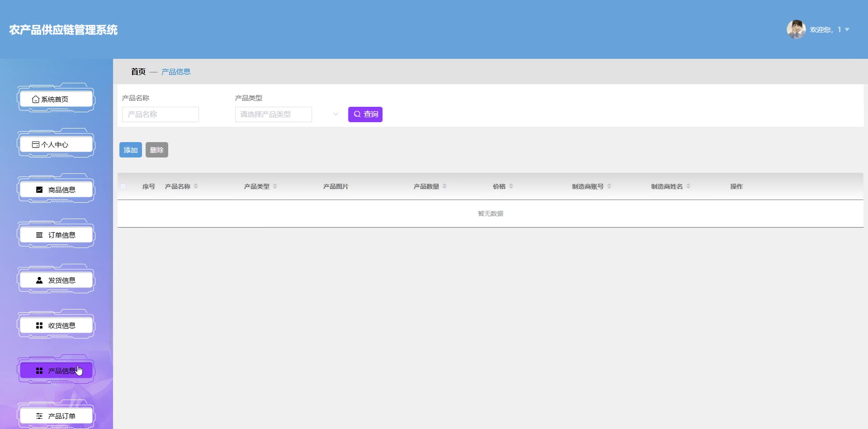Click the 查询 search button

(365, 114)
